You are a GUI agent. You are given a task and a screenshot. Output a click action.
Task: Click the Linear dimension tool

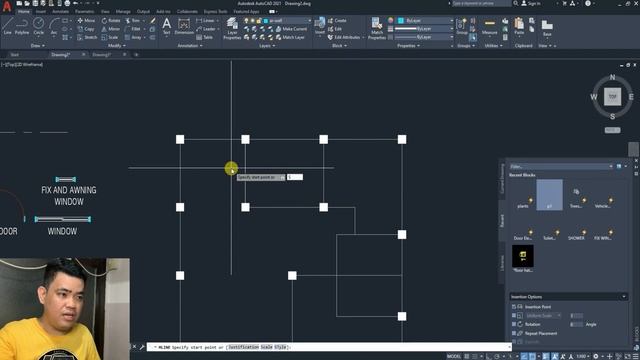coord(205,20)
